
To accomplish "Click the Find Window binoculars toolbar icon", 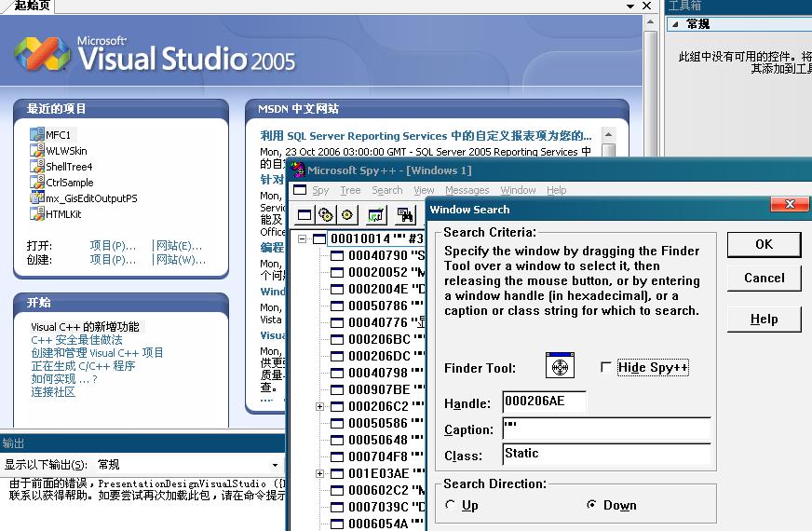I will [x=405, y=214].
